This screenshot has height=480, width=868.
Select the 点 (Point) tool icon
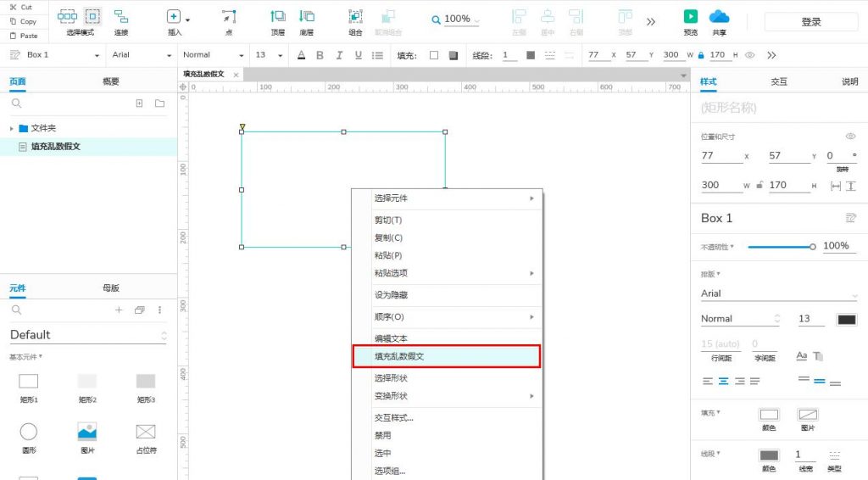pyautogui.click(x=229, y=16)
